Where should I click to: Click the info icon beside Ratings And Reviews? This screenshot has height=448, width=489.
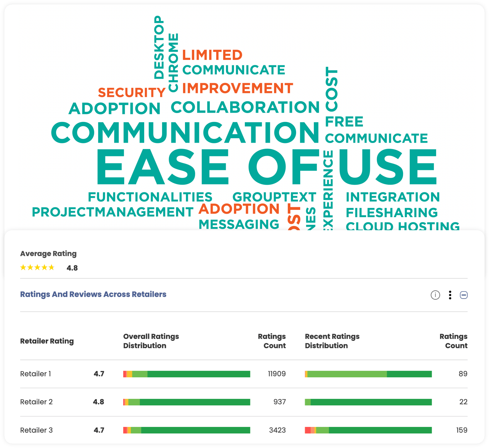coord(435,295)
